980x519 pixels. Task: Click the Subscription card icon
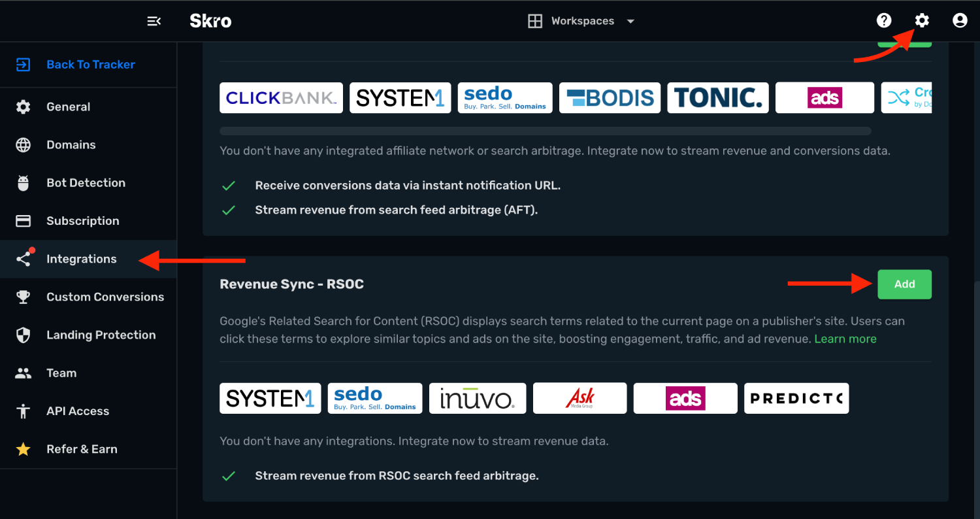tap(24, 221)
